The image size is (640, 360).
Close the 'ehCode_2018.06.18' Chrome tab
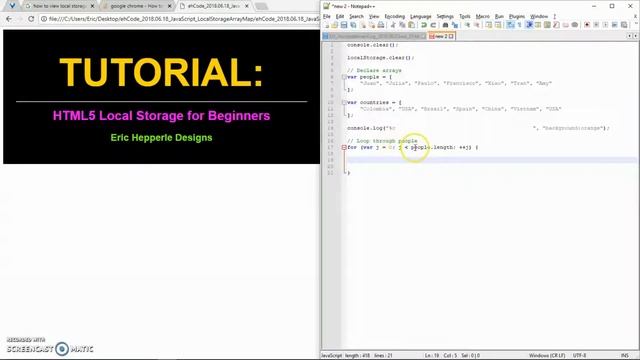(247, 6)
